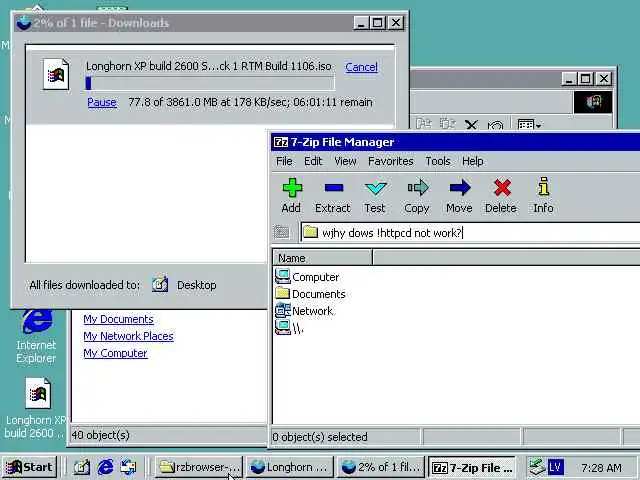Click the 77.8 of 3861.0 MB status text
The image size is (640, 480).
[250, 102]
